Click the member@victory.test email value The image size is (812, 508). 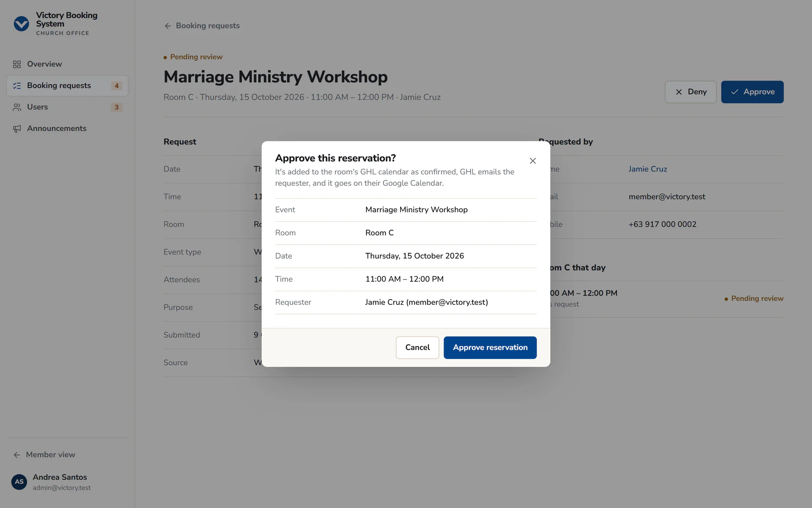click(667, 197)
